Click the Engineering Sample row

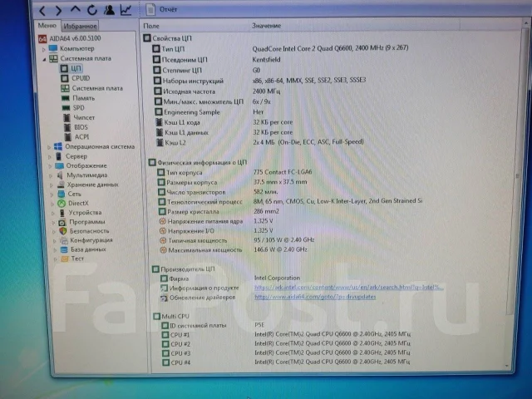pyautogui.click(x=209, y=112)
